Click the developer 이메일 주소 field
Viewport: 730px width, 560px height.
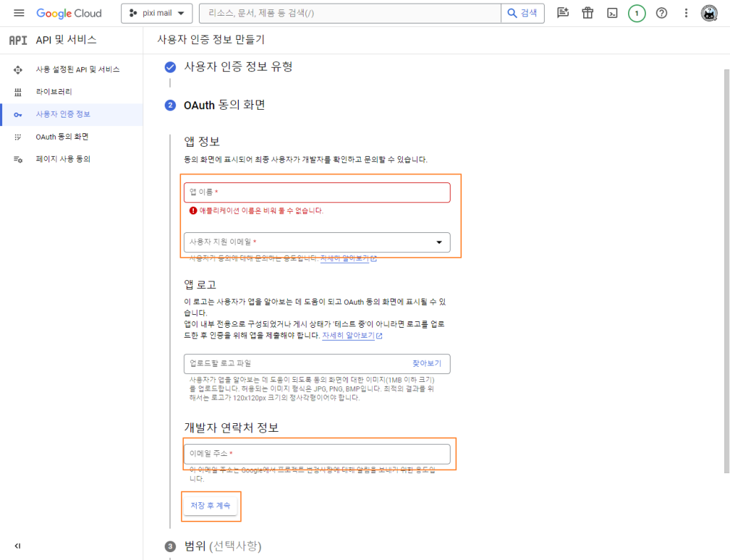click(x=317, y=454)
